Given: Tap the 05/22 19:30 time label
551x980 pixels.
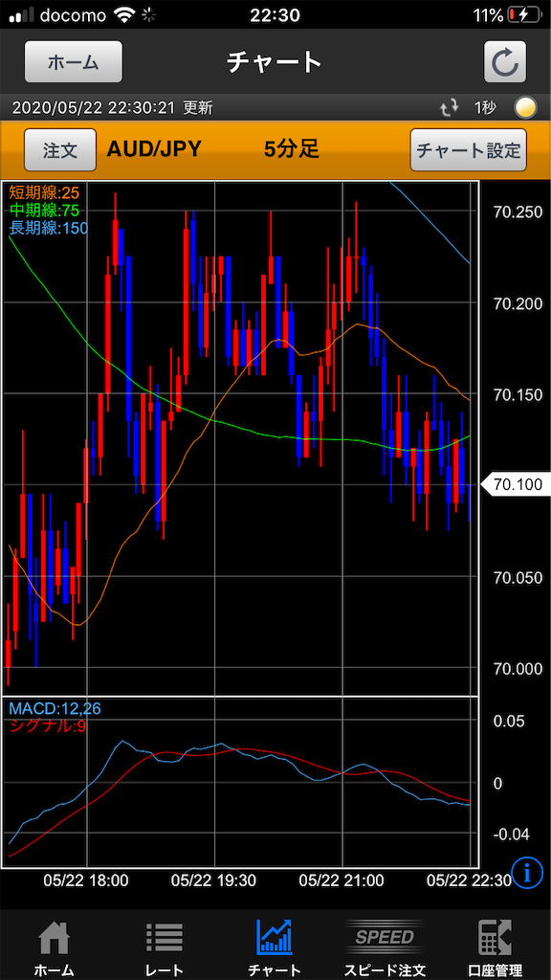Looking at the screenshot, I should coord(213,880).
